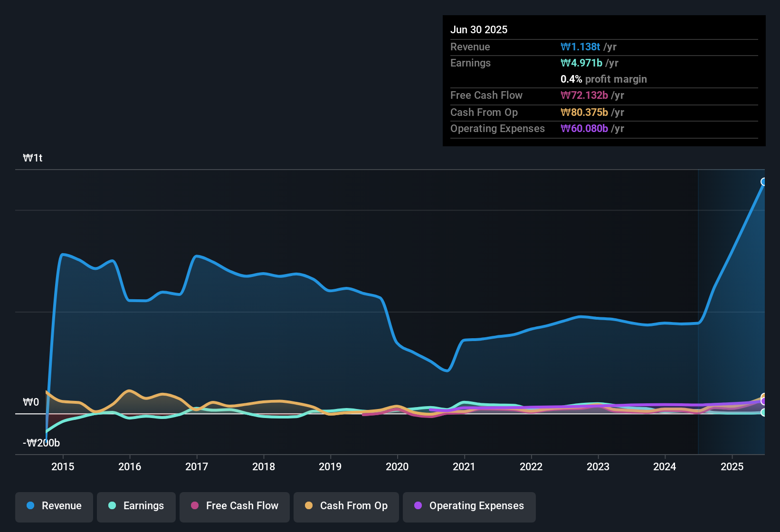Click the orange Cash From Op dot icon
Viewport: 780px width, 532px height.
point(308,506)
